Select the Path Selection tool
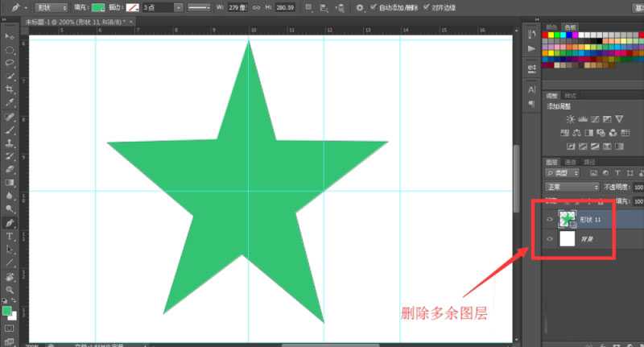Viewport: 644px width, 347px height. coord(10,250)
